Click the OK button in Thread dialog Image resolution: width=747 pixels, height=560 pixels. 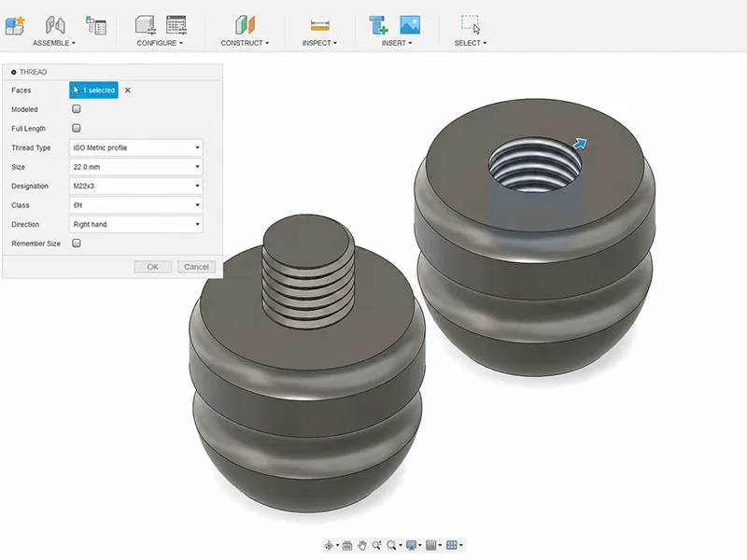(153, 267)
